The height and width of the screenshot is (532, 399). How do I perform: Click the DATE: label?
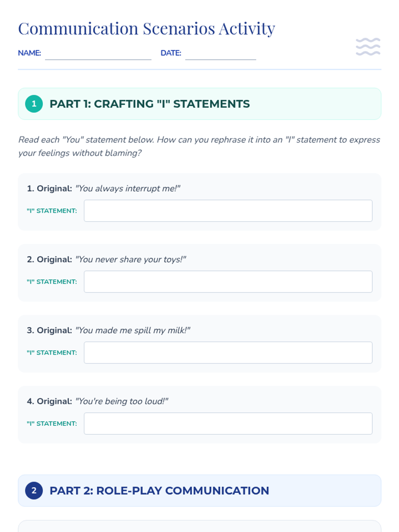171,53
